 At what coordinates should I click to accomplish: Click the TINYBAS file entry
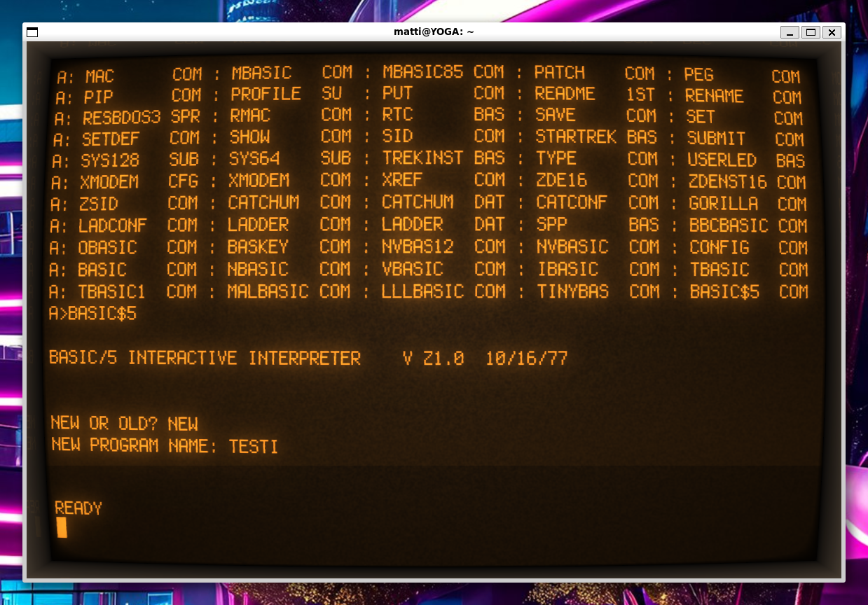point(572,291)
